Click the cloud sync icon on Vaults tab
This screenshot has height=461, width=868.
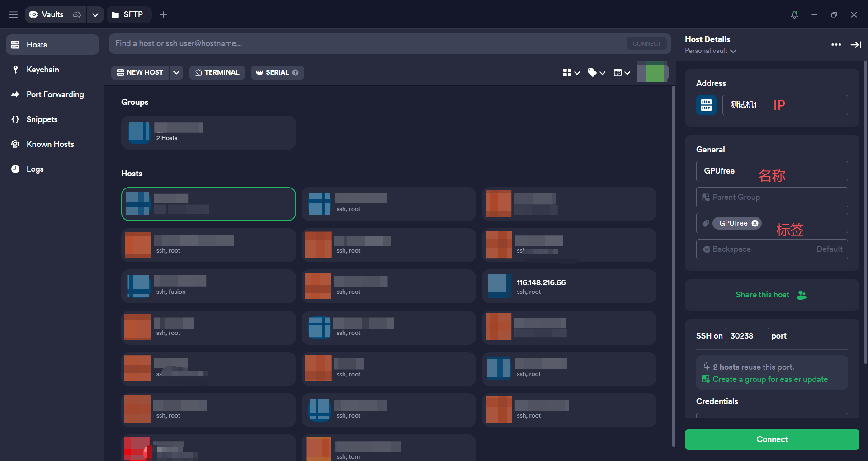coord(77,14)
